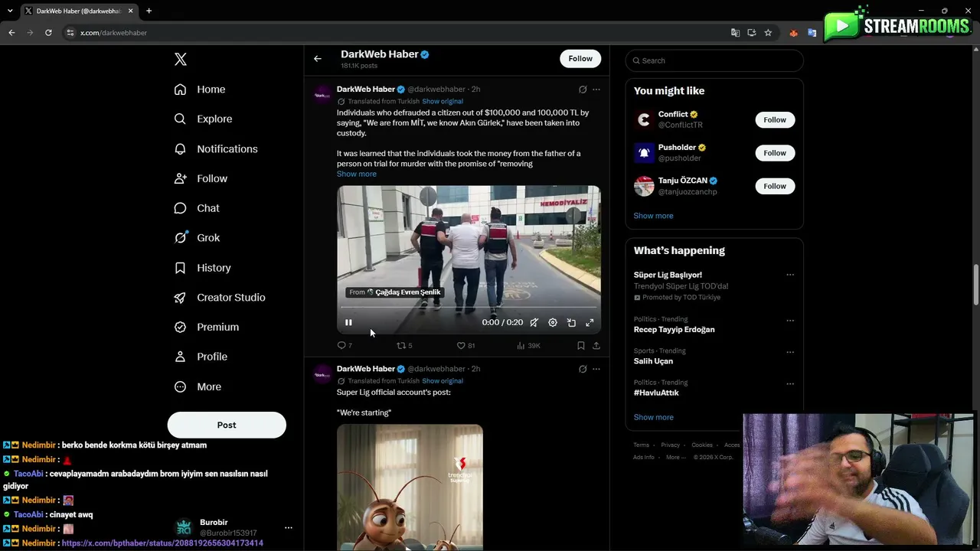Seek on the video progress bar
The height and width of the screenshot is (551, 980).
pyautogui.click(x=469, y=308)
